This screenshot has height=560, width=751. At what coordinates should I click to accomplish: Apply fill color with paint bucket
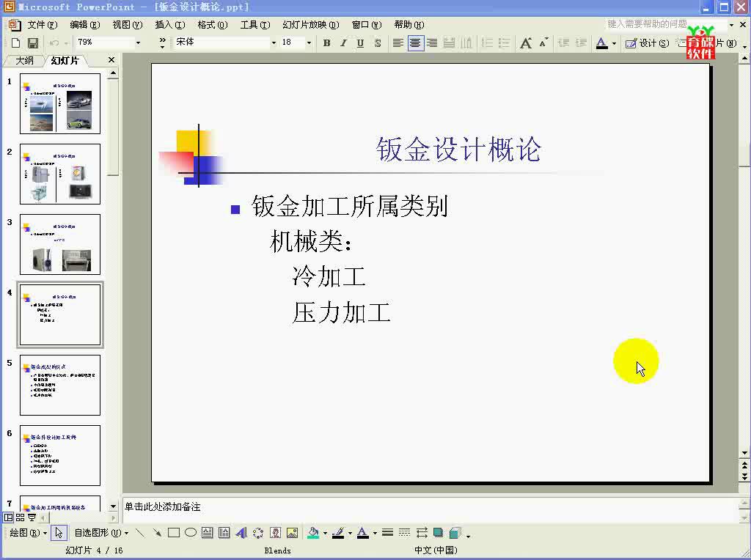[x=313, y=533]
